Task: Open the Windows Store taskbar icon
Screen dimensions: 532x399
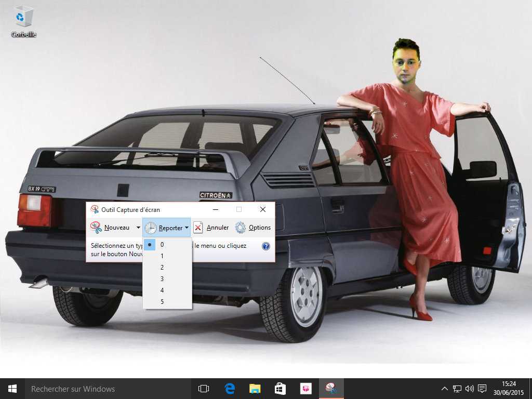Action: click(x=280, y=389)
